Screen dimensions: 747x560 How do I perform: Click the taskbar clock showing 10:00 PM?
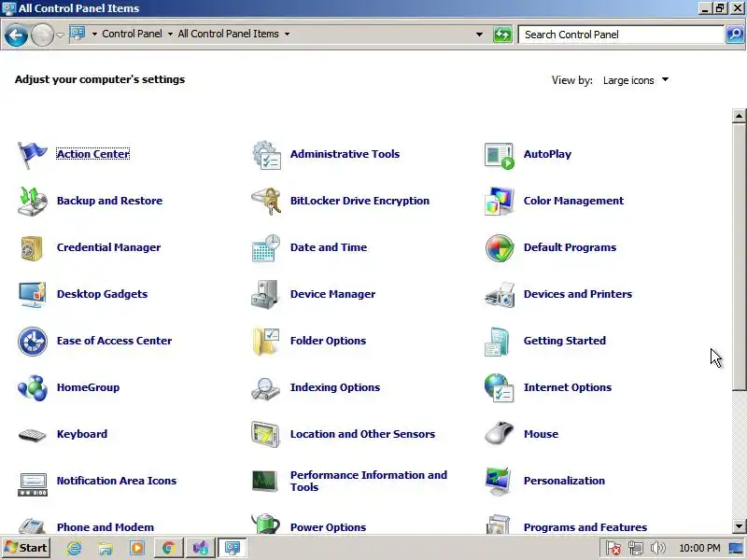pos(699,548)
